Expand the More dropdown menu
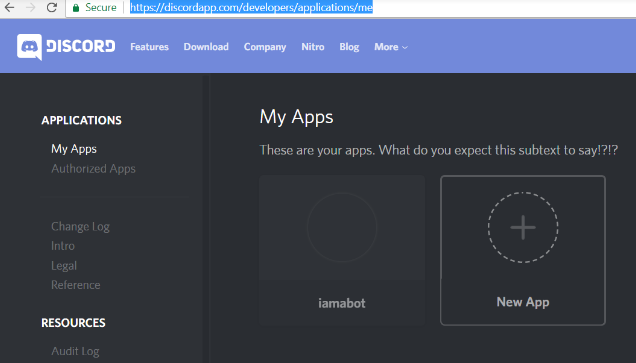The height and width of the screenshot is (363, 636). point(391,47)
